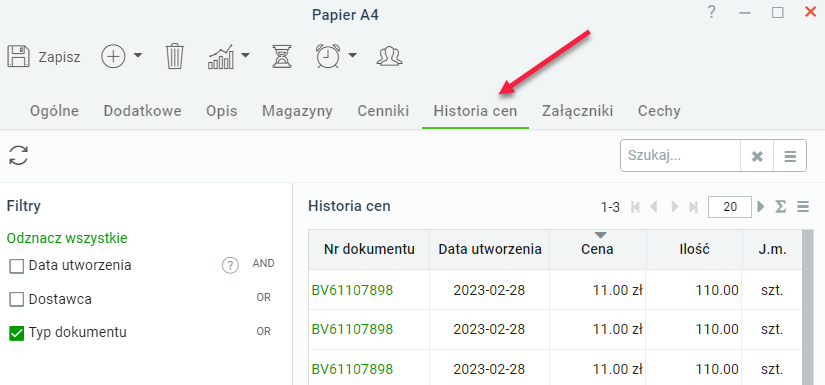
Task: Open document BV61107898 in first row
Action: click(x=352, y=290)
